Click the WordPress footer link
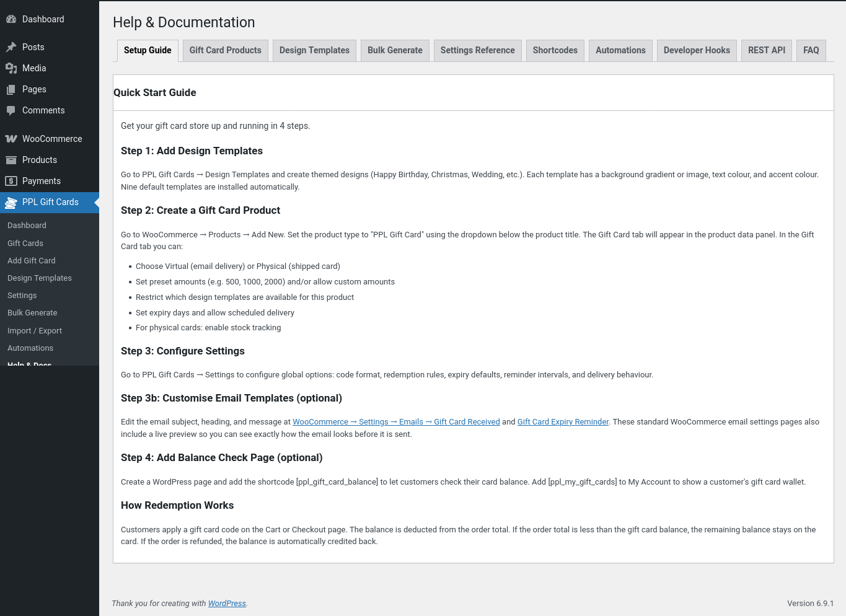846x616 pixels. (227, 604)
